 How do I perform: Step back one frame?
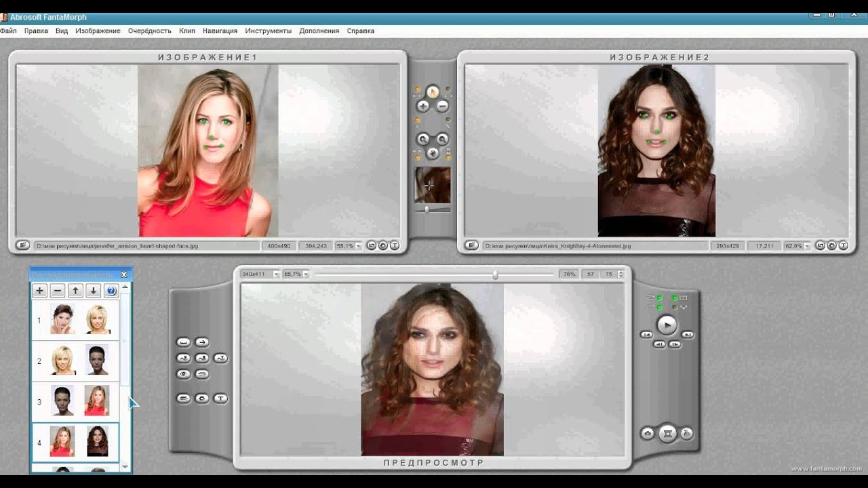(659, 344)
